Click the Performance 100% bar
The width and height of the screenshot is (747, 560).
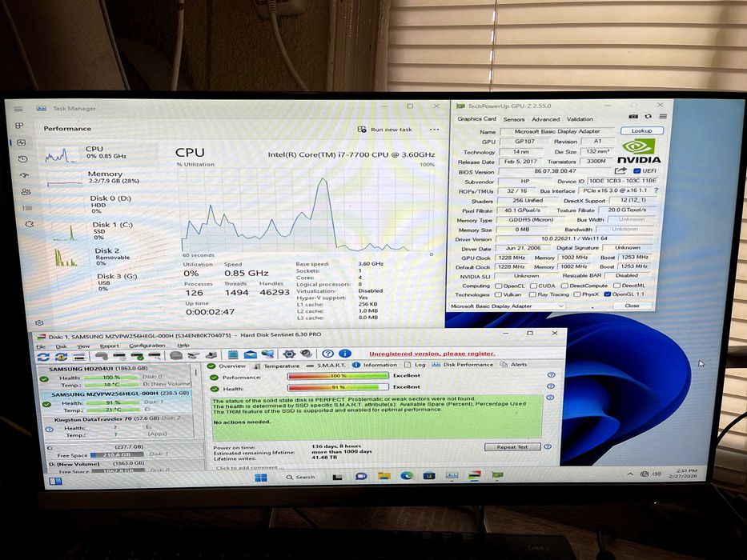338,376
